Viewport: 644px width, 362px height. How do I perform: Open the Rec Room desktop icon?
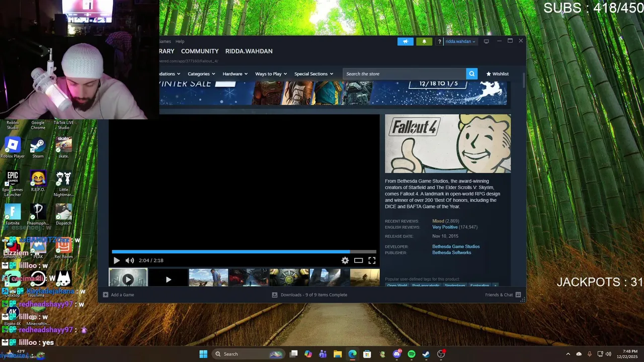(63, 248)
